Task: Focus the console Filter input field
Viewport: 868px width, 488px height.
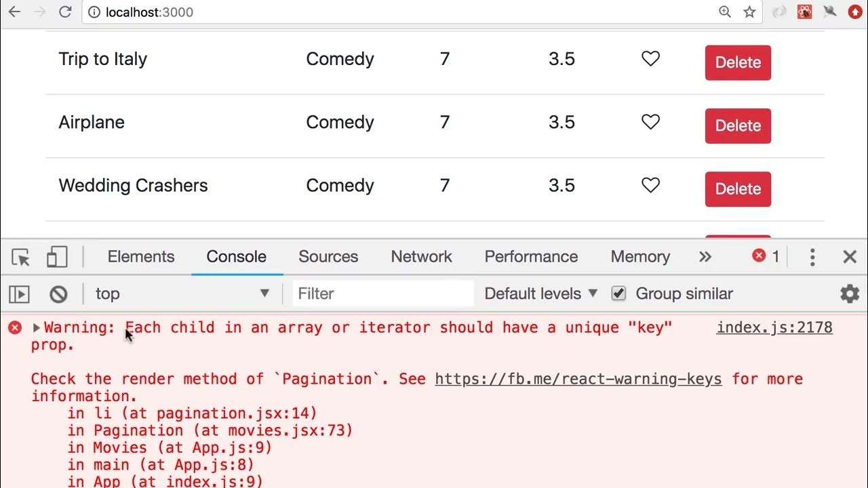Action: tap(383, 293)
